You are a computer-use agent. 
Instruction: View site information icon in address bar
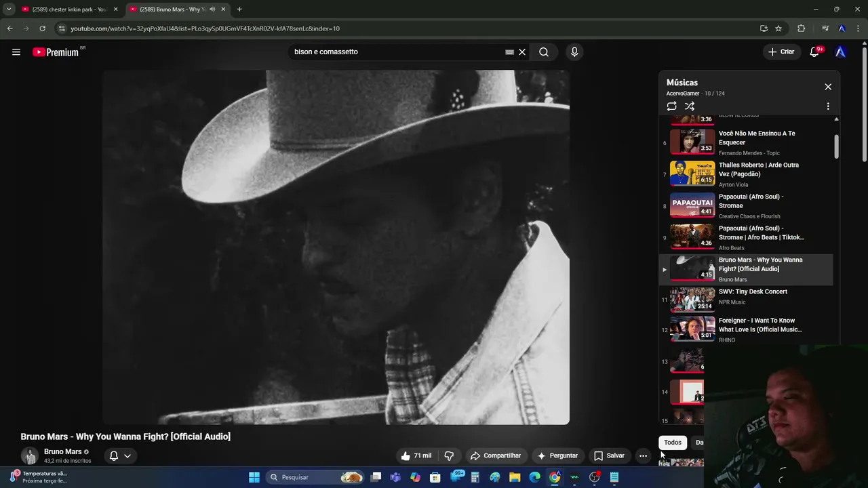pyautogui.click(x=62, y=28)
